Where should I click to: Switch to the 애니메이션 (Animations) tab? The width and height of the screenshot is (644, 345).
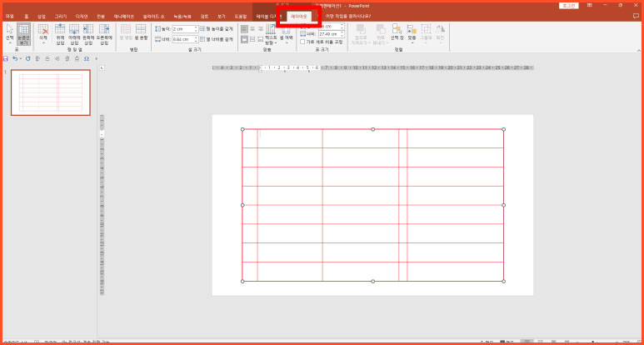[x=123, y=17]
